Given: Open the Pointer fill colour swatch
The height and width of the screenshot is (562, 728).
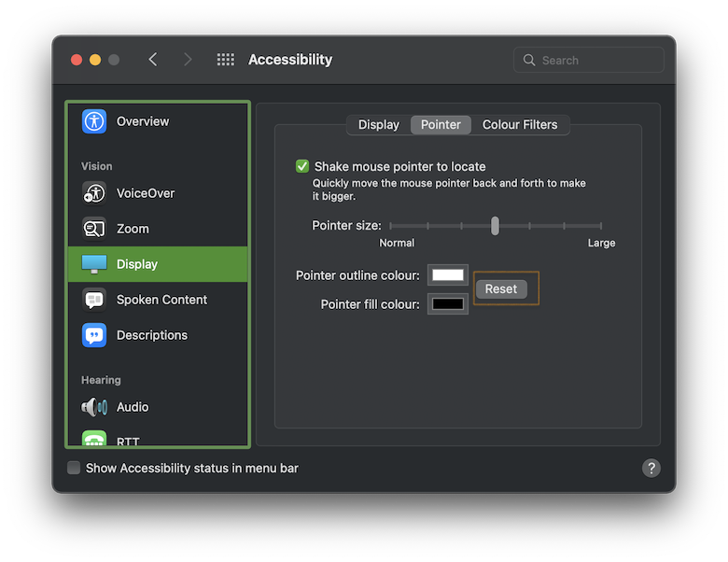Looking at the screenshot, I should 448,304.
